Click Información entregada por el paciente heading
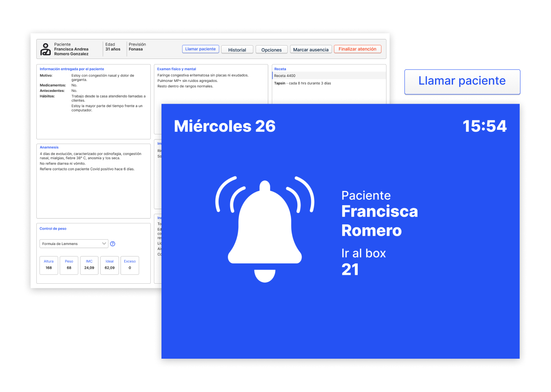551x392 pixels. [72, 69]
